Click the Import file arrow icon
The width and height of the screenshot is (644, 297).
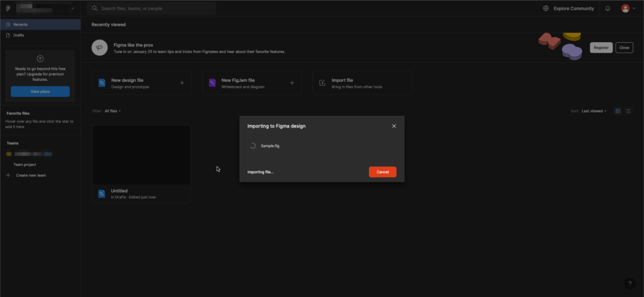click(x=323, y=83)
